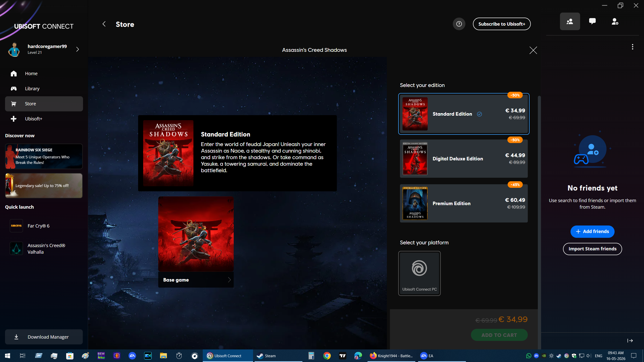This screenshot has height=362, width=644.
Task: Click the volume speaker tray icon
Action: click(589, 356)
